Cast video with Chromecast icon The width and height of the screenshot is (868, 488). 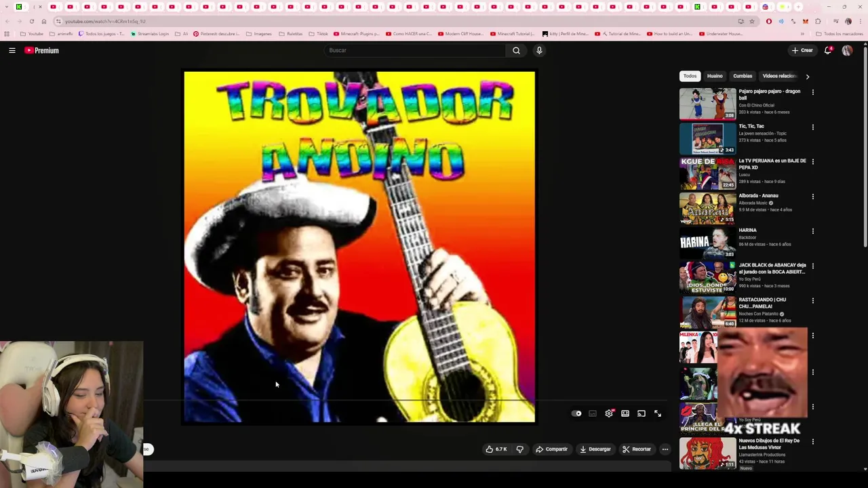point(642,413)
